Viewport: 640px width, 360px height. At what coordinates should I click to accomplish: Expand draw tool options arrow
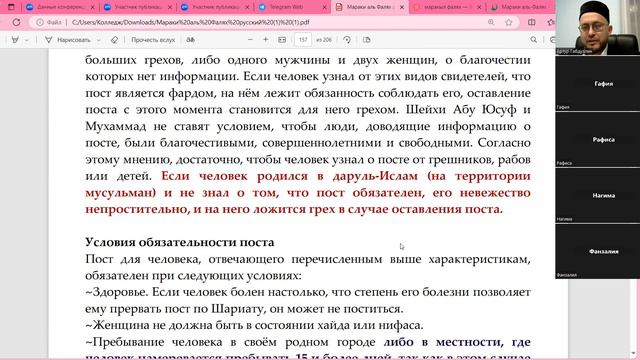98,40
